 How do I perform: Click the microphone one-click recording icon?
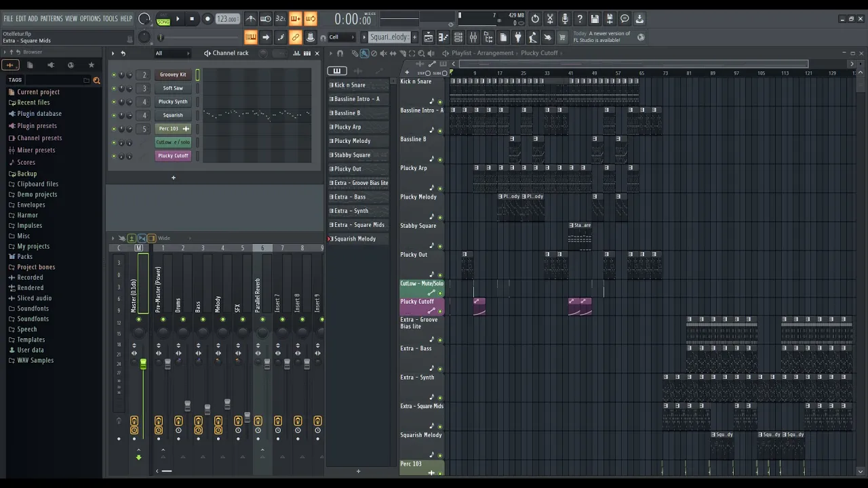point(565,19)
